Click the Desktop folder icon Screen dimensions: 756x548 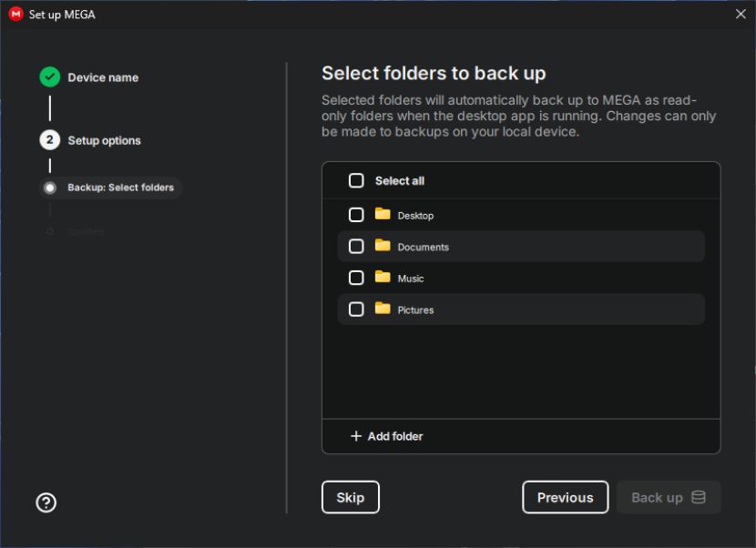coord(383,214)
